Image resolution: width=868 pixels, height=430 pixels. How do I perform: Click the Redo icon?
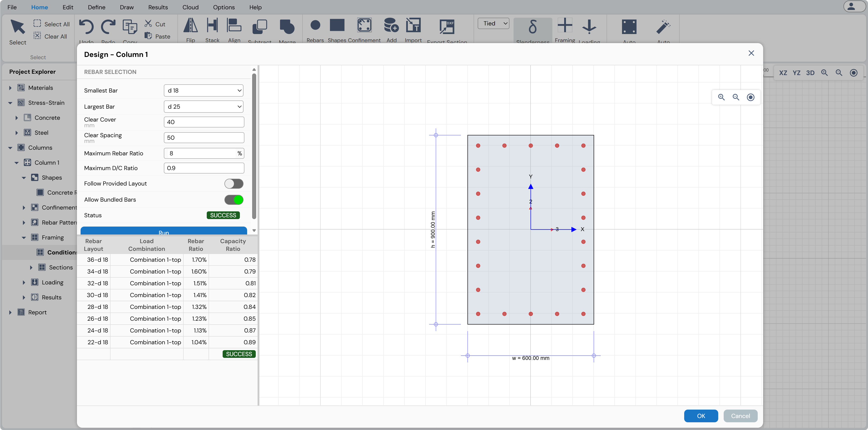[108, 27]
